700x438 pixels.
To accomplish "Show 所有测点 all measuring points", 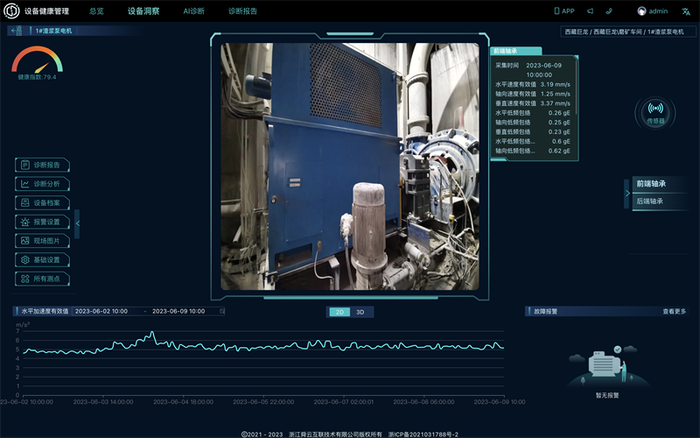I will [x=42, y=279].
